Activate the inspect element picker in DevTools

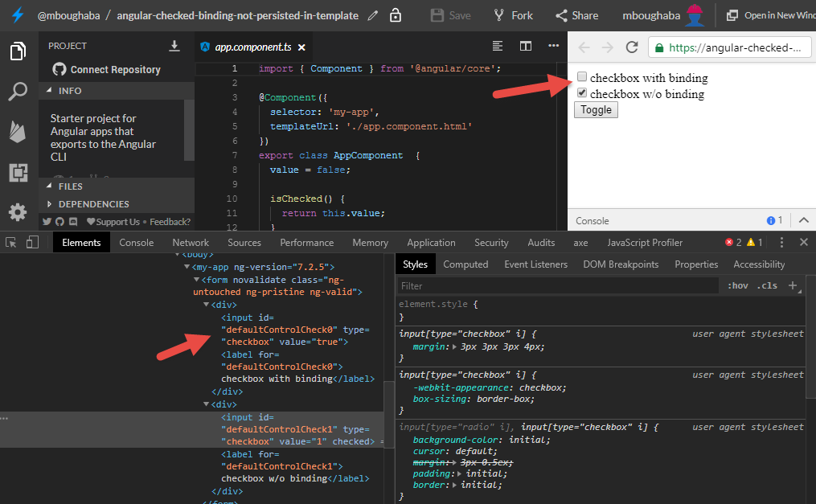coord(11,241)
